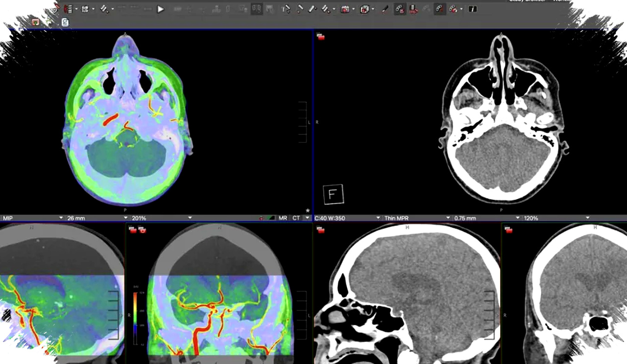Click red folder icon in sagittal CT viewport

click(x=320, y=229)
